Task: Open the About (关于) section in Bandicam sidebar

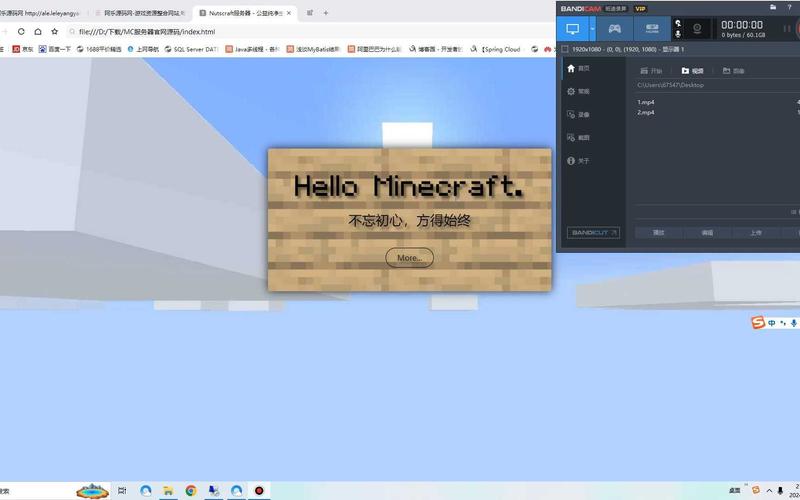Action: [578, 161]
